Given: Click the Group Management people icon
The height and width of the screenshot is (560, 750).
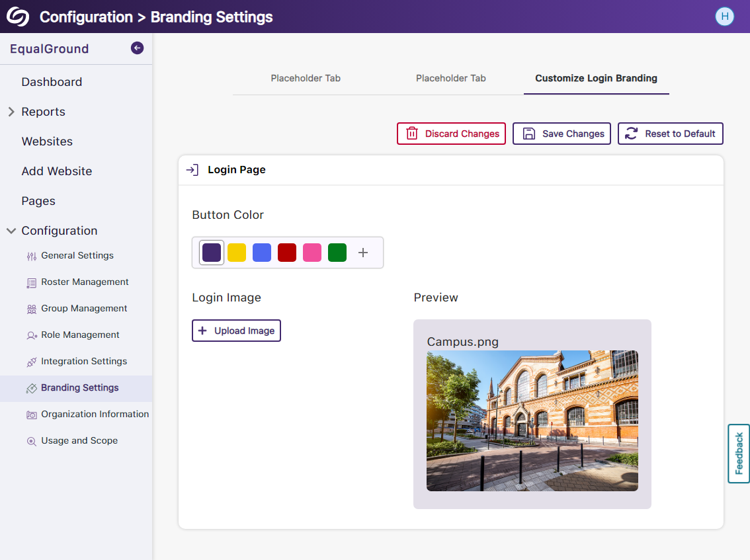Looking at the screenshot, I should pyautogui.click(x=32, y=308).
